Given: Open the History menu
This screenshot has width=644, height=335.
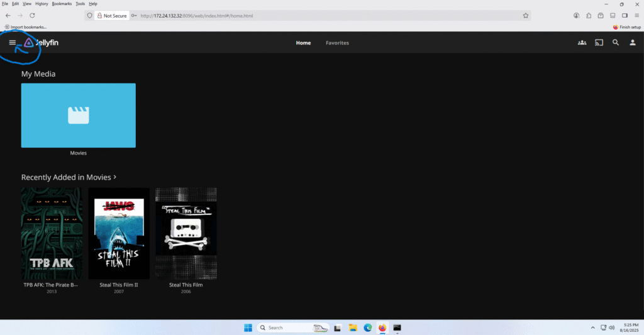Looking at the screenshot, I should click(42, 4).
